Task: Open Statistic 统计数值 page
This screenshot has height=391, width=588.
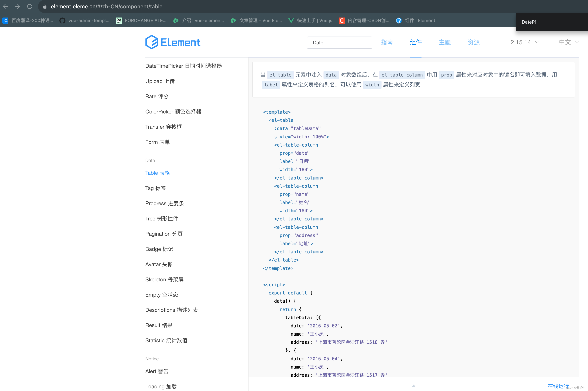Action: (x=166, y=340)
